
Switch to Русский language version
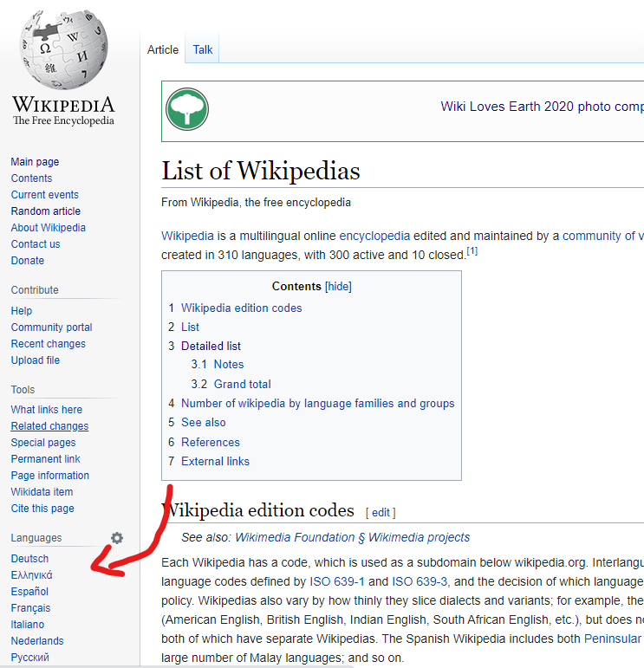click(29, 658)
